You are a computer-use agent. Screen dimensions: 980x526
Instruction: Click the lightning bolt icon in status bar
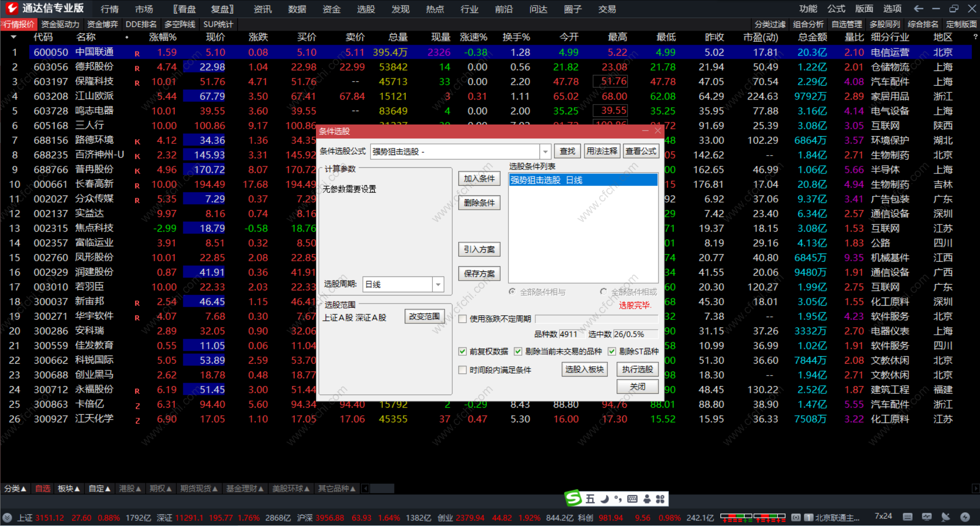(965, 517)
